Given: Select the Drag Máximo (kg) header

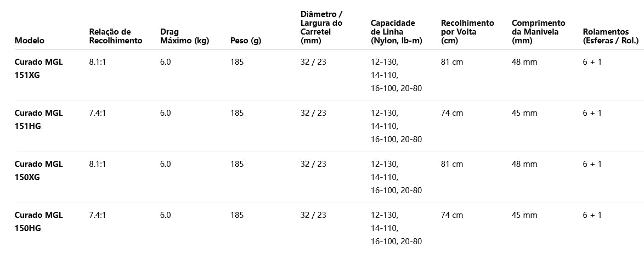Looking at the screenshot, I should tap(184, 36).
